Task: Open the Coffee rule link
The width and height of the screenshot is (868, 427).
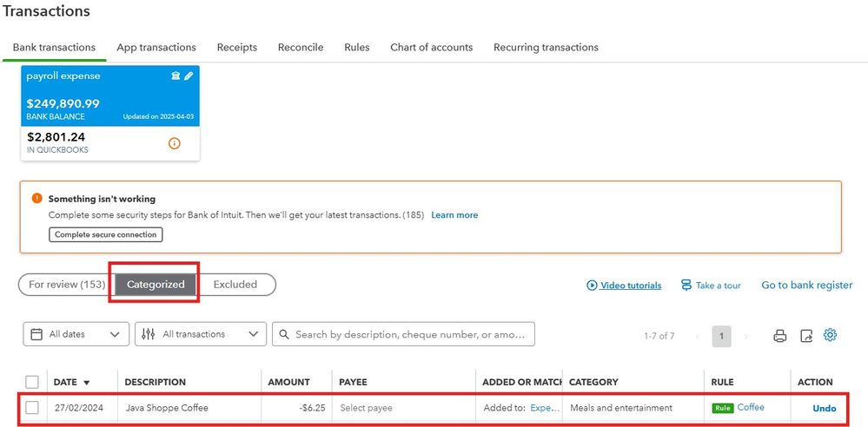Action: pyautogui.click(x=751, y=407)
